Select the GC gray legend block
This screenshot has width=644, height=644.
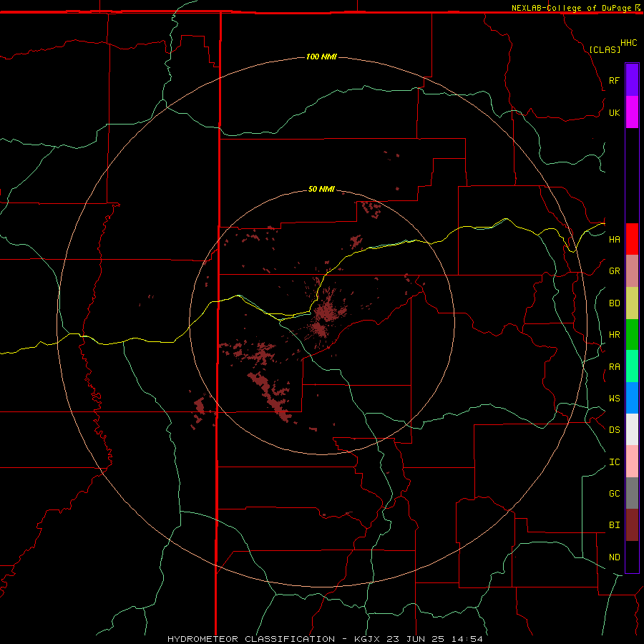632,493
